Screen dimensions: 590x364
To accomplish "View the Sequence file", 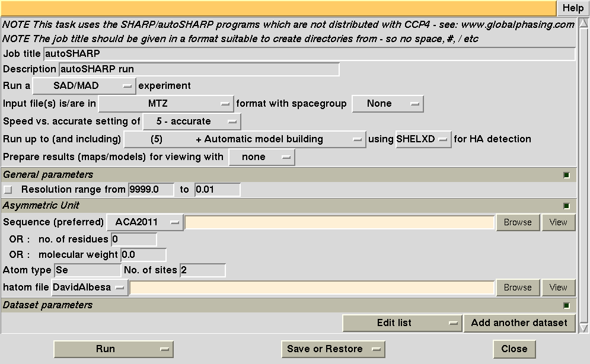I will tap(558, 222).
